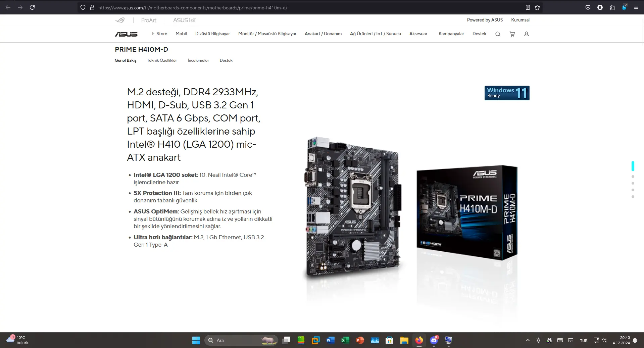644x348 pixels.
Task: Open the E-Store navigation menu
Action: point(159,34)
